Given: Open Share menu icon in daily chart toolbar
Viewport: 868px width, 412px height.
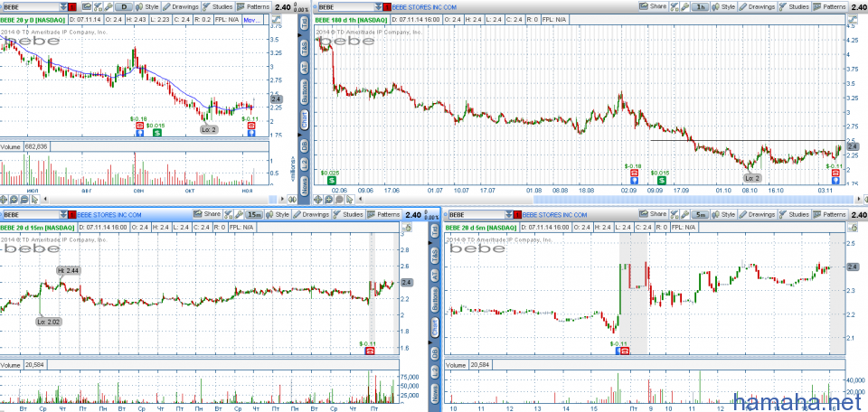Looking at the screenshot, I should 87,6.
